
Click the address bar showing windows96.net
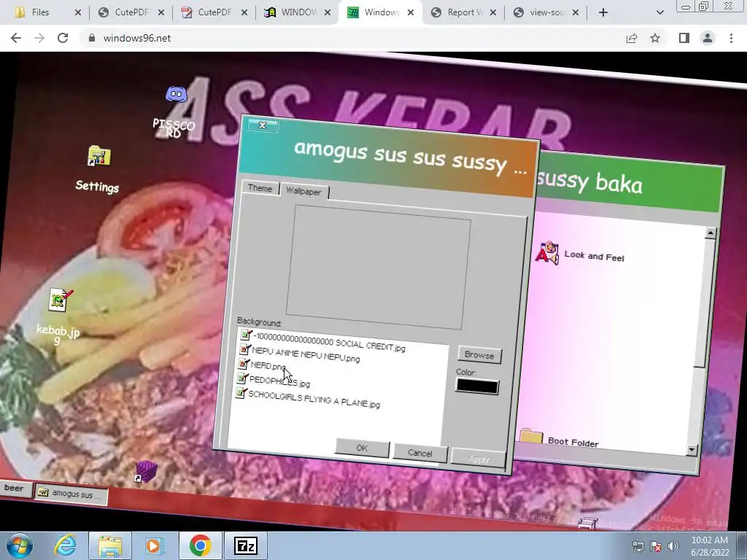pyautogui.click(x=352, y=38)
